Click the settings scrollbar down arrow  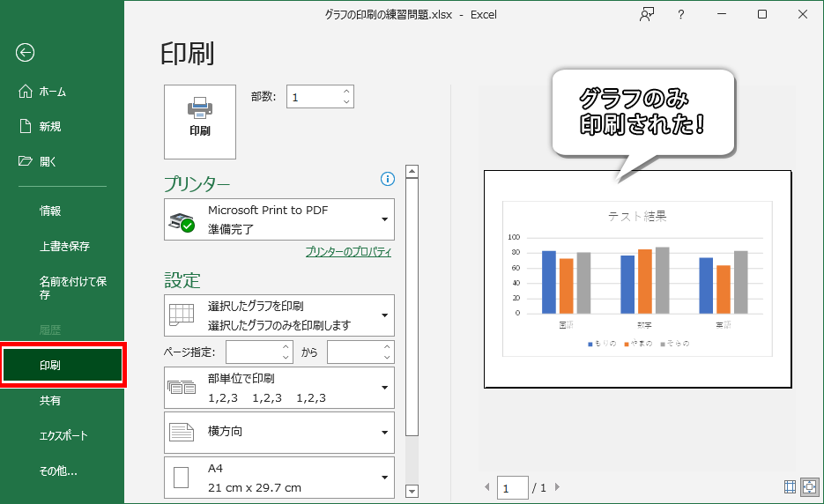412,492
